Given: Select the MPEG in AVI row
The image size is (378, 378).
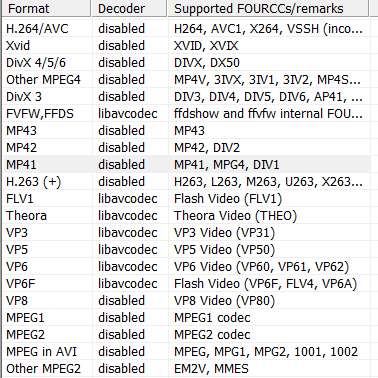Looking at the screenshot, I should pyautogui.click(x=186, y=352).
